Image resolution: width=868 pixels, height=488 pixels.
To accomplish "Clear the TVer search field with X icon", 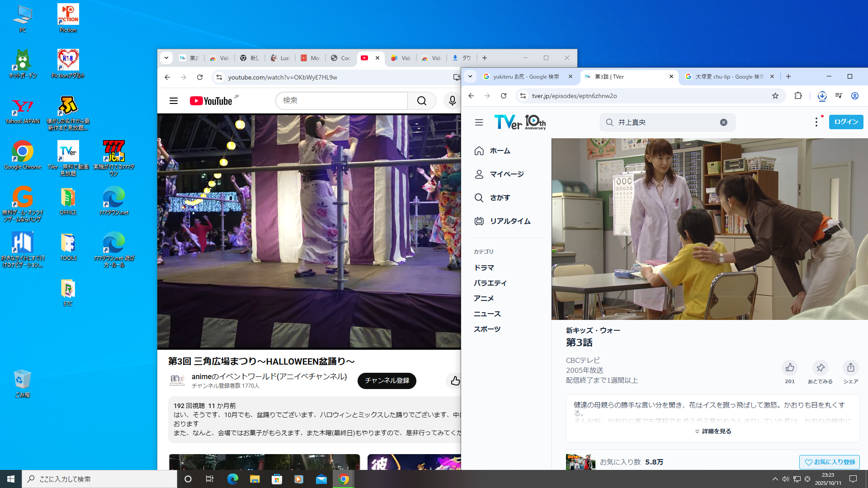I will 723,122.
